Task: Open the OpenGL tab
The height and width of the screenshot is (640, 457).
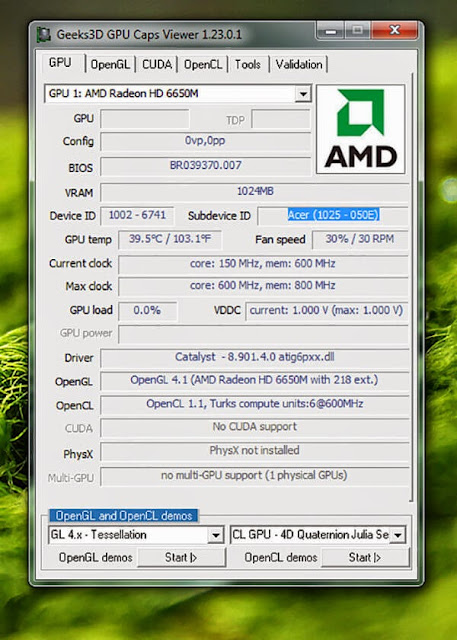Action: point(110,64)
